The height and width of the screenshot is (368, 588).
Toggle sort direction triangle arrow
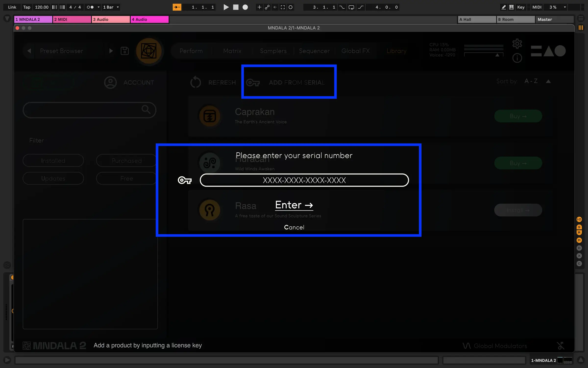548,81
